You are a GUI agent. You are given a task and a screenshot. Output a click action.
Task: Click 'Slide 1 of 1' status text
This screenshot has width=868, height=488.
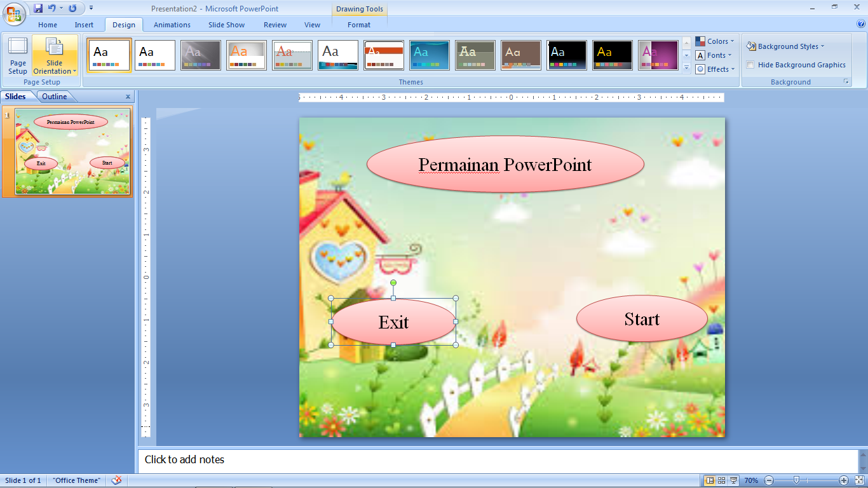pos(23,480)
